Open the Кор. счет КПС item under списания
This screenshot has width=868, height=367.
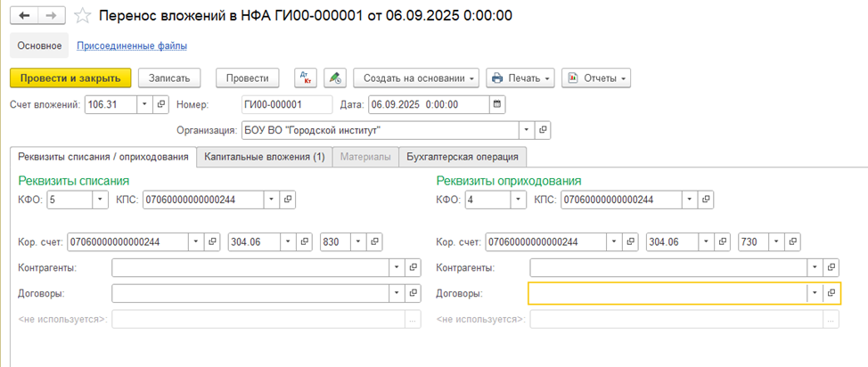[x=212, y=242]
